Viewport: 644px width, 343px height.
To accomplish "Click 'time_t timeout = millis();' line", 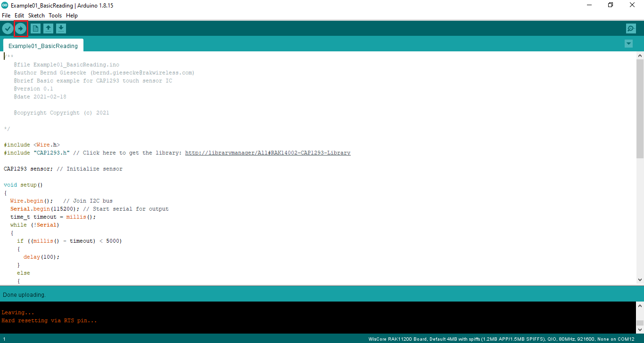I will 53,217.
